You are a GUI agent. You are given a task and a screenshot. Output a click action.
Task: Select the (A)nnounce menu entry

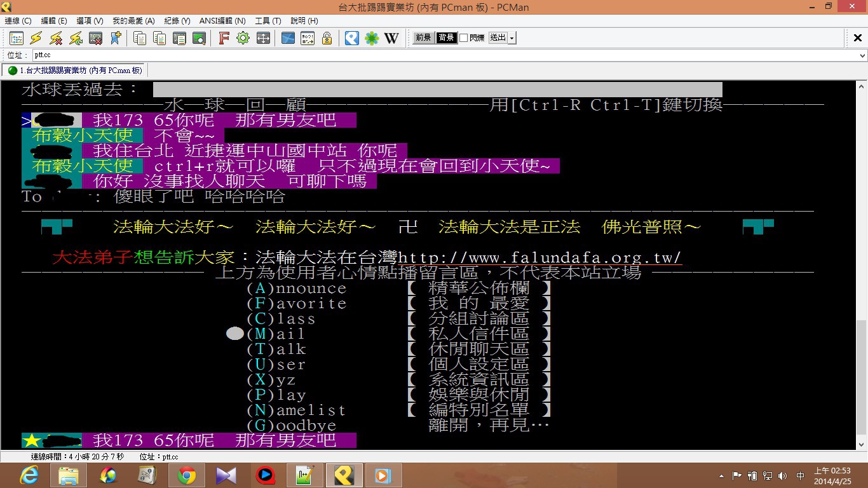(297, 288)
